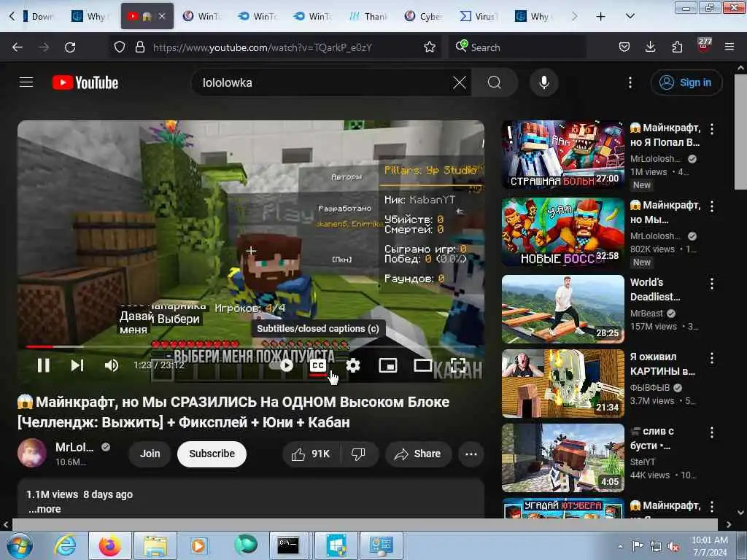Image resolution: width=747 pixels, height=560 pixels.
Task: Click the Firefox Search box
Action: click(x=517, y=47)
